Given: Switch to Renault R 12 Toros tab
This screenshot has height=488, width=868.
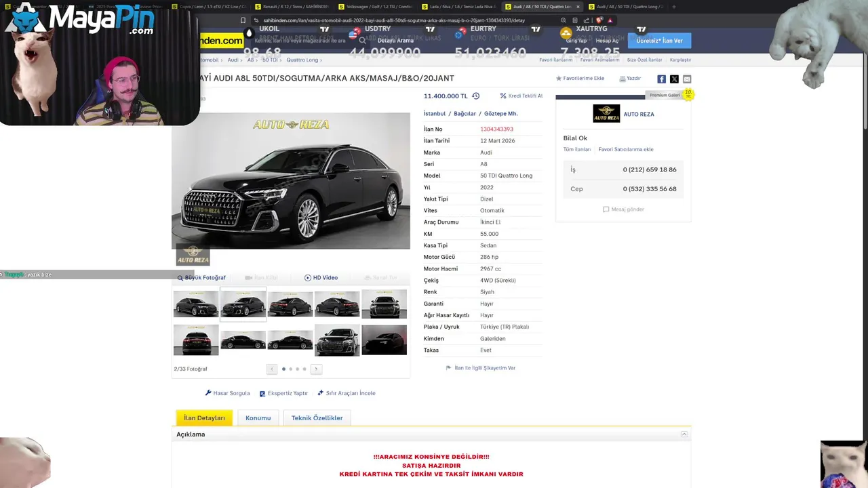Looking at the screenshot, I should [292, 6].
